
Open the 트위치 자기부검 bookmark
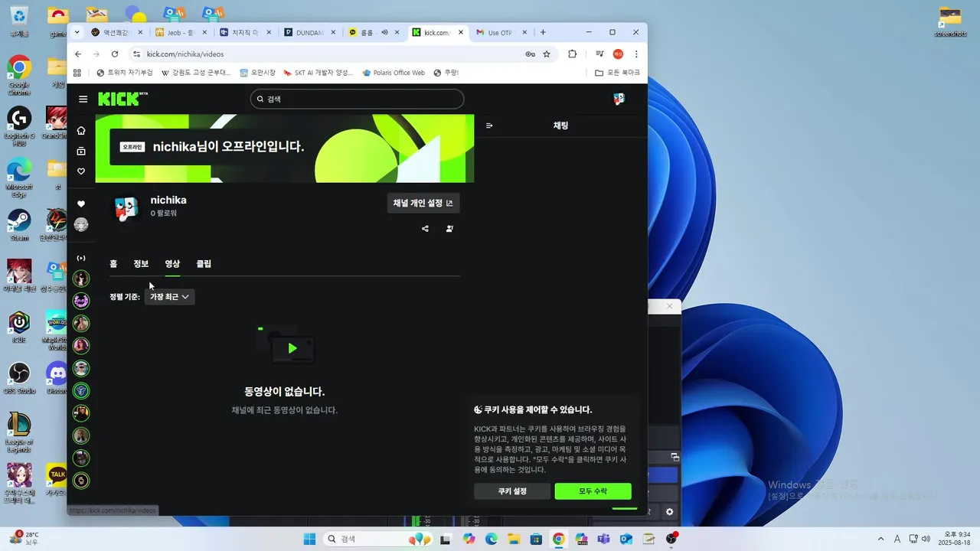point(125,73)
